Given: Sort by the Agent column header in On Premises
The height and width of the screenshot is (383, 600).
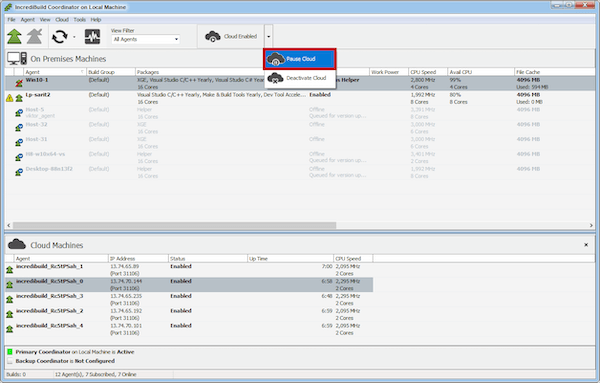Looking at the screenshot, I should [55, 72].
